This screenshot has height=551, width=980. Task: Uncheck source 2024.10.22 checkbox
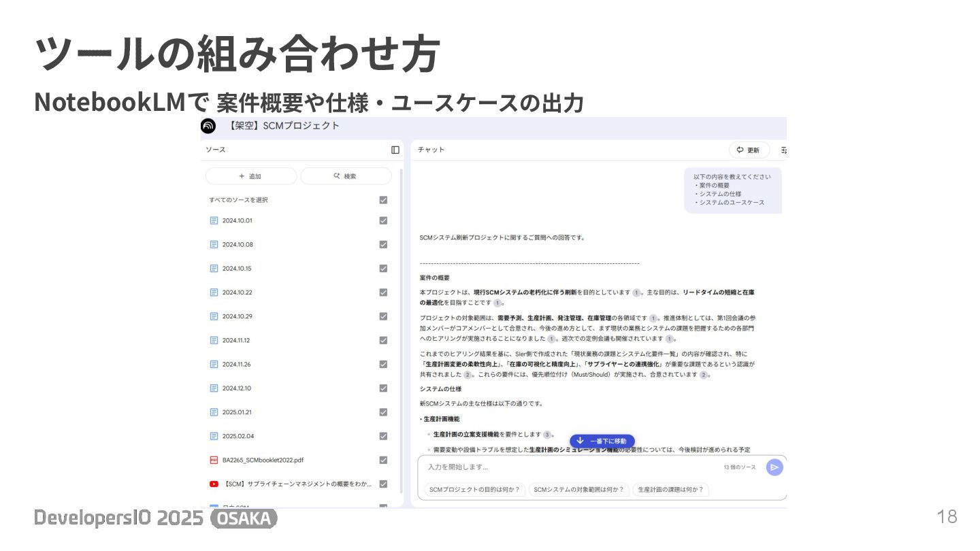pyautogui.click(x=383, y=292)
